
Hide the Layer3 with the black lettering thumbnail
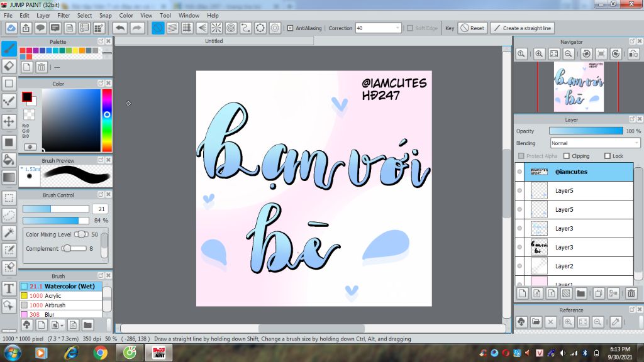519,247
